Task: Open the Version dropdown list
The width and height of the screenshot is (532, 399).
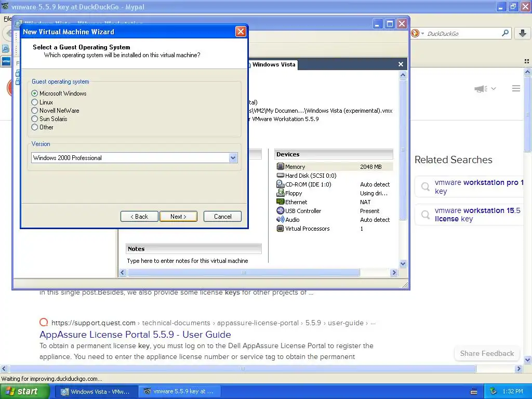Action: 233,158
